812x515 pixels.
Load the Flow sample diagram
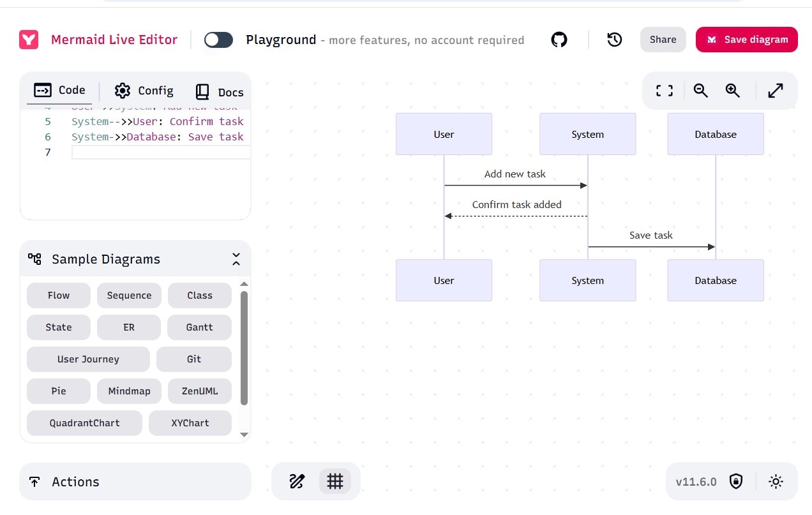point(59,295)
